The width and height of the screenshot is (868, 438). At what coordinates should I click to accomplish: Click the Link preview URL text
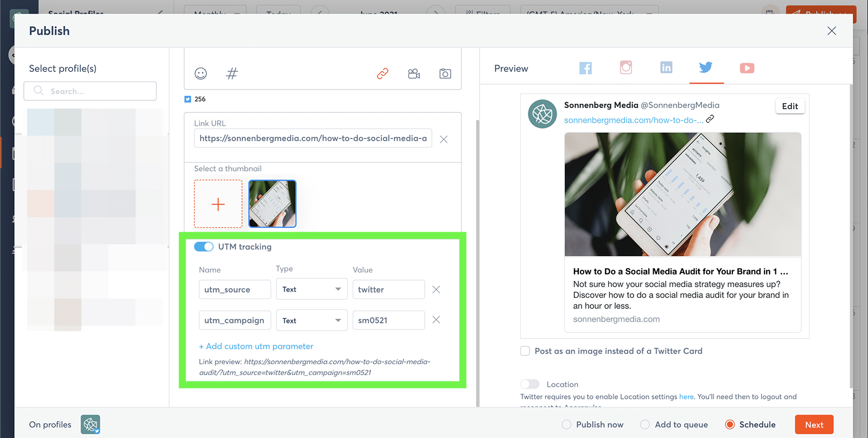click(315, 367)
